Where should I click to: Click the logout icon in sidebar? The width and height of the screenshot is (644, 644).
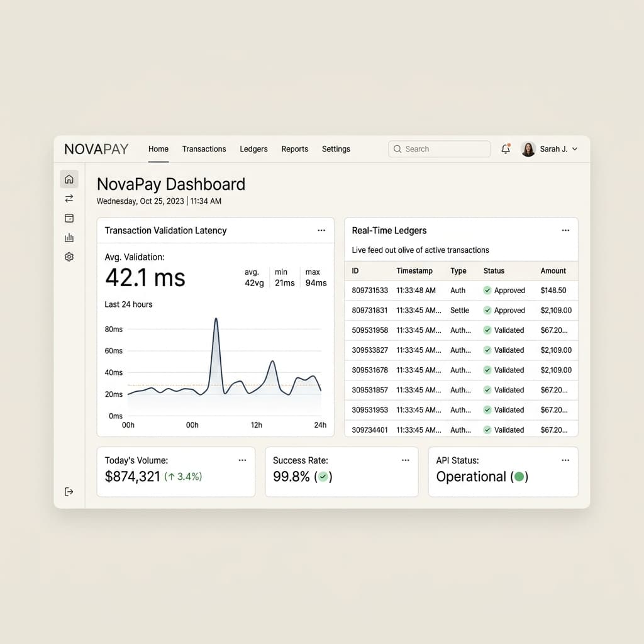click(69, 492)
